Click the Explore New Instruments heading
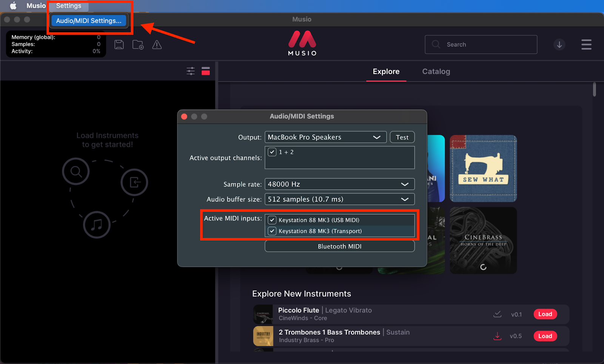Image resolution: width=604 pixels, height=364 pixels. coord(302,293)
